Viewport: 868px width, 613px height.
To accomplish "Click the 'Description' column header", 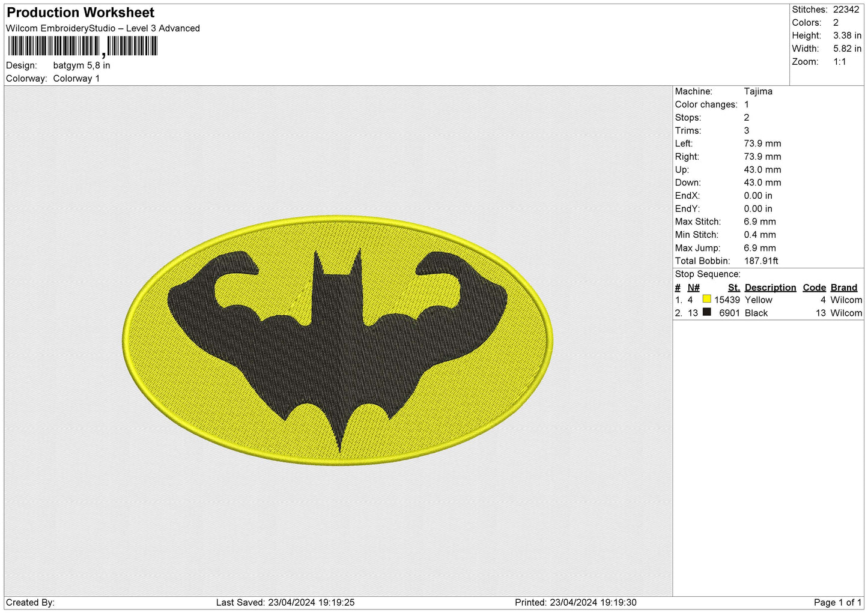I will coord(770,288).
